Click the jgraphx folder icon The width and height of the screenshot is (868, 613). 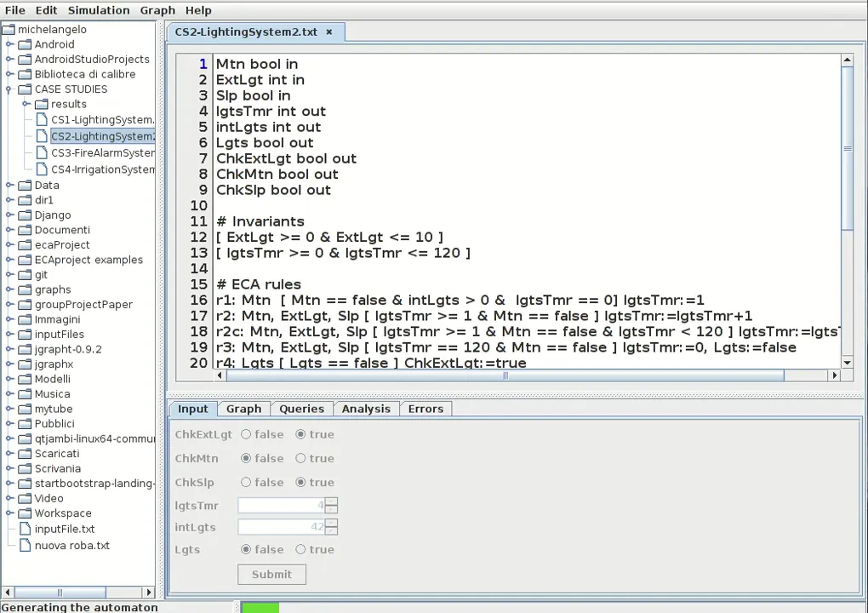[x=25, y=364]
